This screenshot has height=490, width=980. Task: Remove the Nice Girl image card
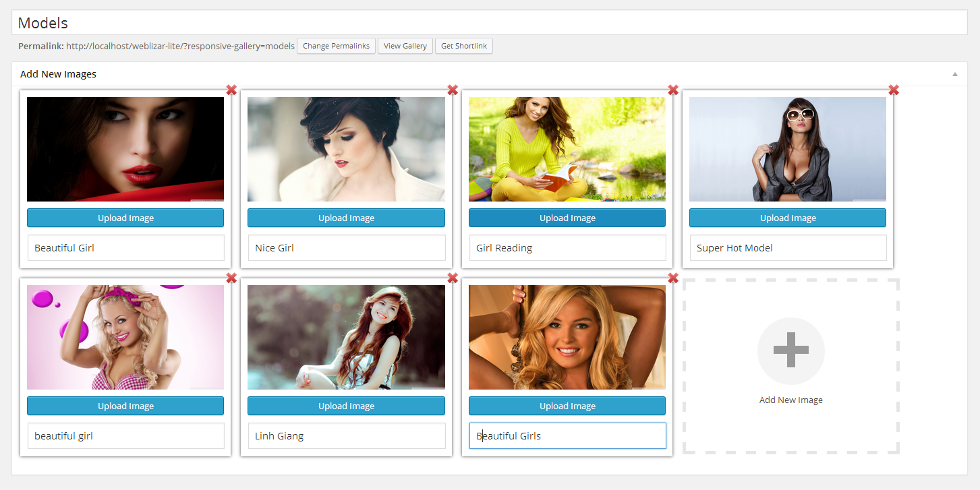point(453,90)
